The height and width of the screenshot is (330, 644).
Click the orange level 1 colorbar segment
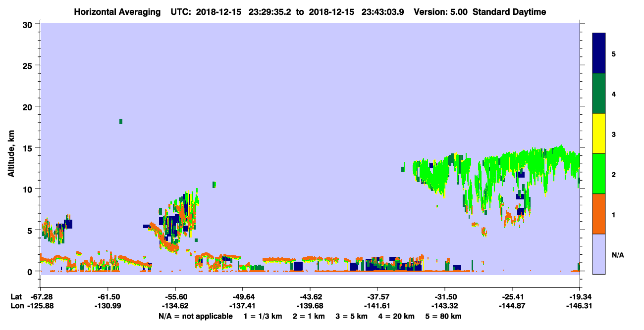(x=599, y=214)
